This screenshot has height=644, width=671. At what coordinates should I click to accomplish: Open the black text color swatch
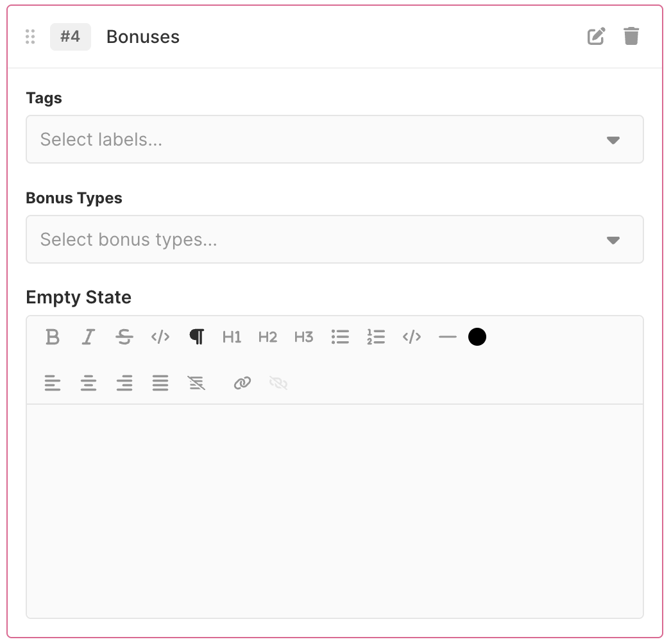pyautogui.click(x=477, y=337)
